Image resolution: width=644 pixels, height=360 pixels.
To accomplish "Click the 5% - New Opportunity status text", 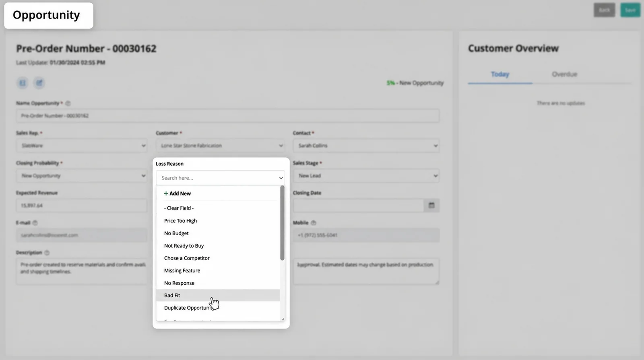I will 415,83.
